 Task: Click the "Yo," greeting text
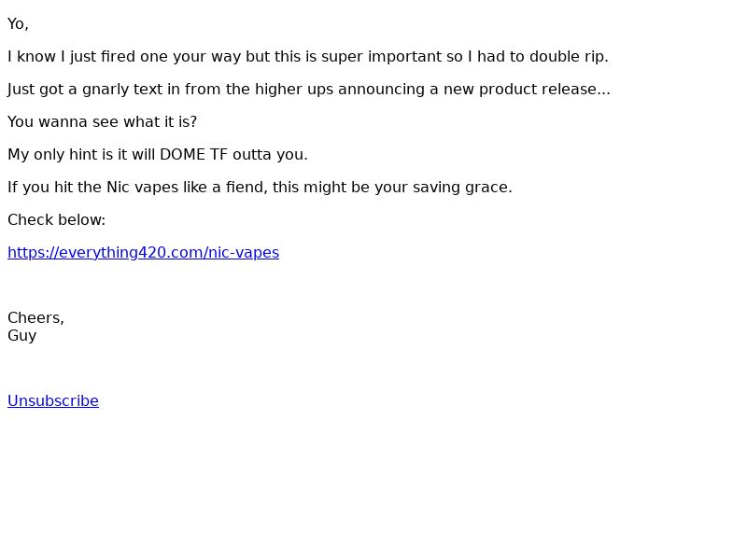(x=18, y=24)
